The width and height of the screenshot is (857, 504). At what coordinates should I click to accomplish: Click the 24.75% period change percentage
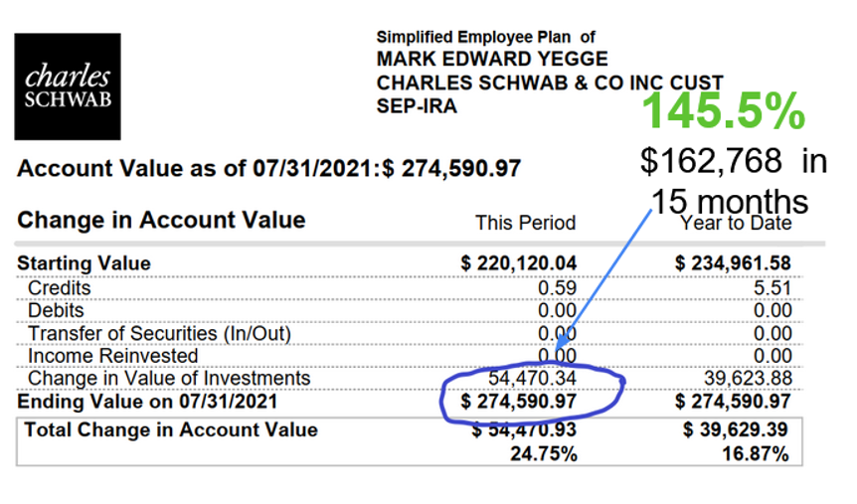tap(546, 453)
